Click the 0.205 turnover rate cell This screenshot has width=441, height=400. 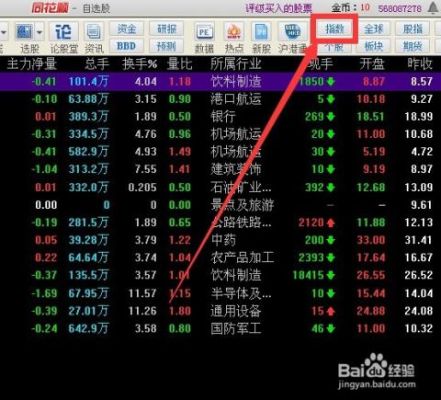tap(142, 187)
